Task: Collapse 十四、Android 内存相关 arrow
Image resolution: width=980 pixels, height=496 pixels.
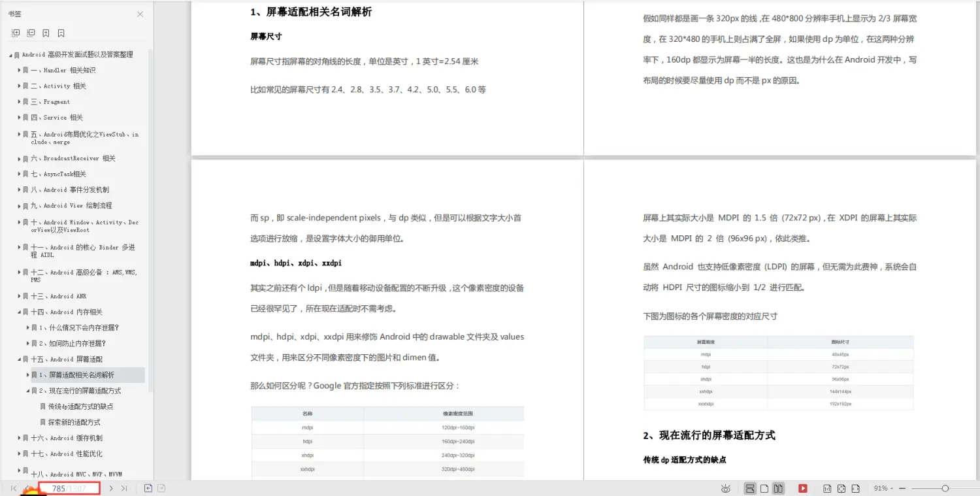Action: (20, 312)
